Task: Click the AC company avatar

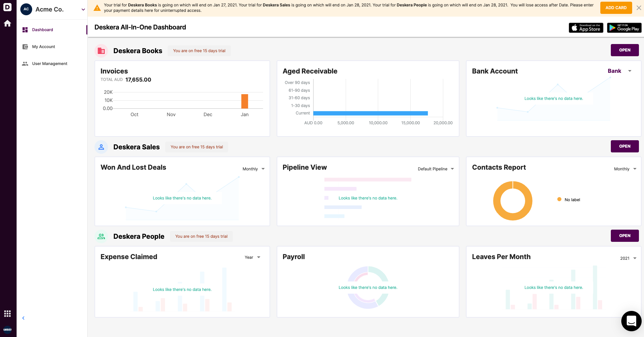Action: point(26,9)
